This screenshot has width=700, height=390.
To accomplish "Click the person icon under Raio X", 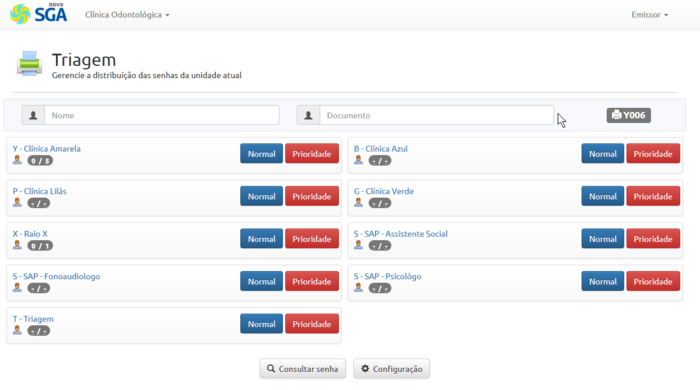I will click(17, 245).
